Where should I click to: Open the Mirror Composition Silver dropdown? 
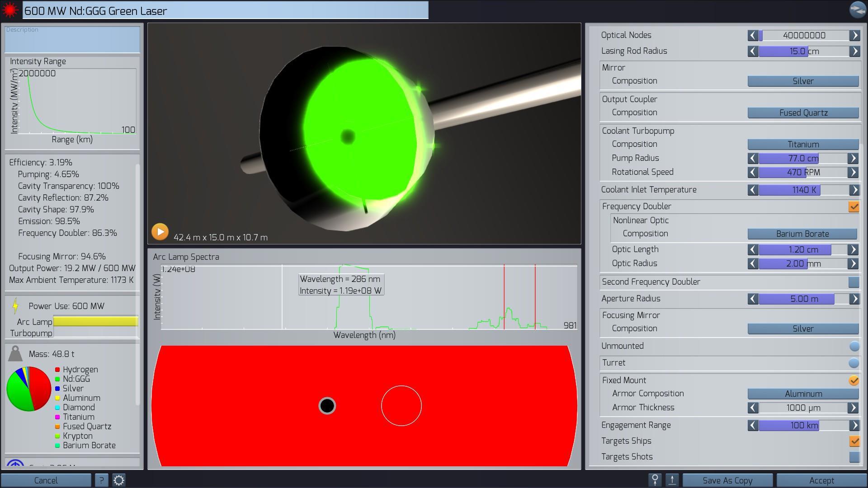click(803, 81)
